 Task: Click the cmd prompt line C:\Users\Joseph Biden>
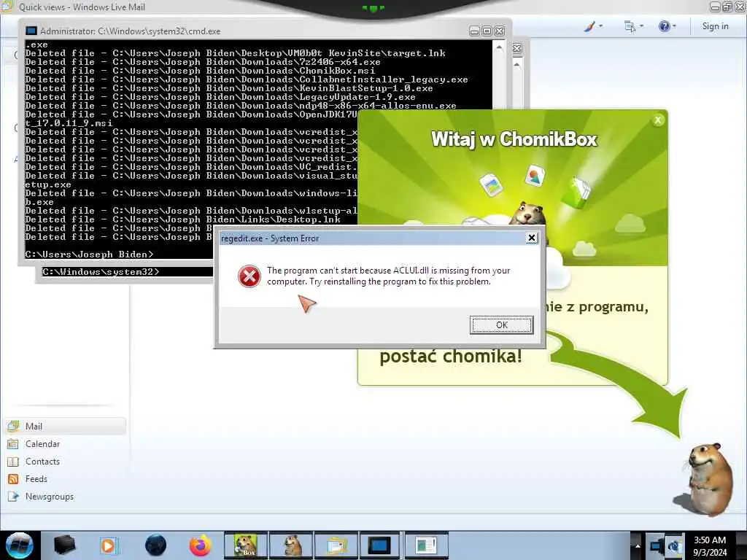click(89, 254)
